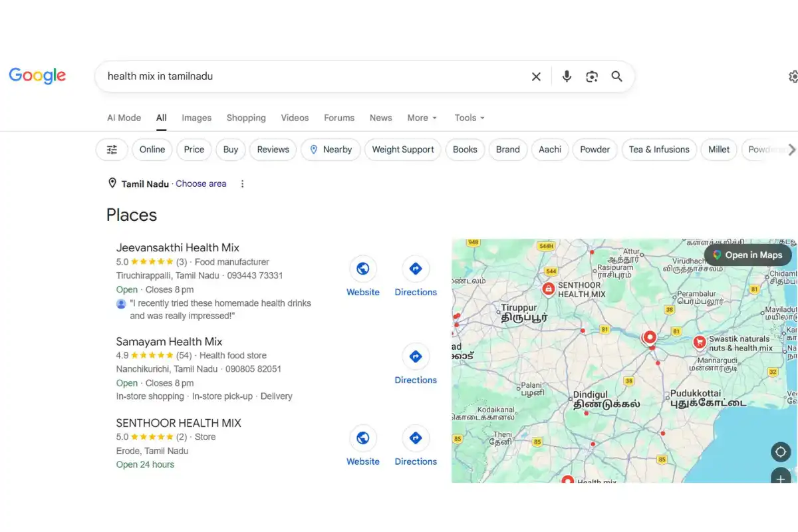Apply the Online filter chip
This screenshot has width=798, height=532.
(x=152, y=150)
